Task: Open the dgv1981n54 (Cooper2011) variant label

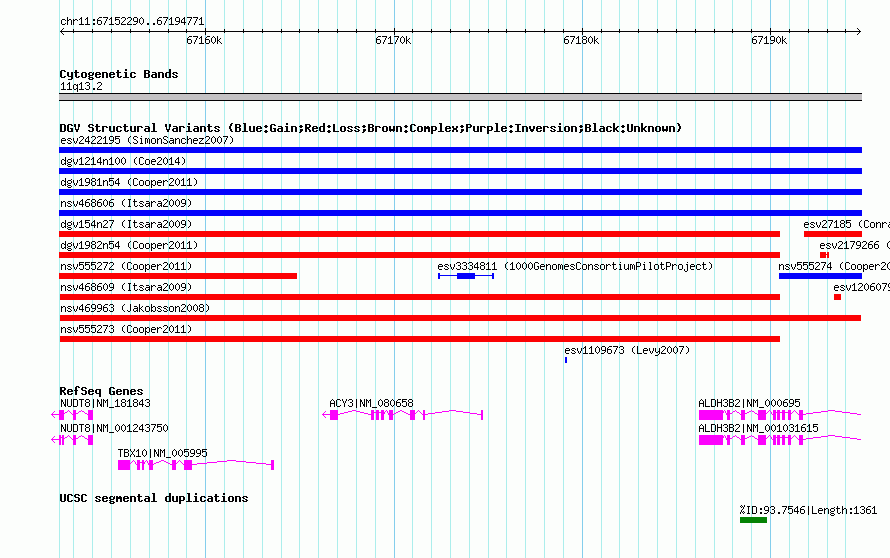Action: coord(129,182)
